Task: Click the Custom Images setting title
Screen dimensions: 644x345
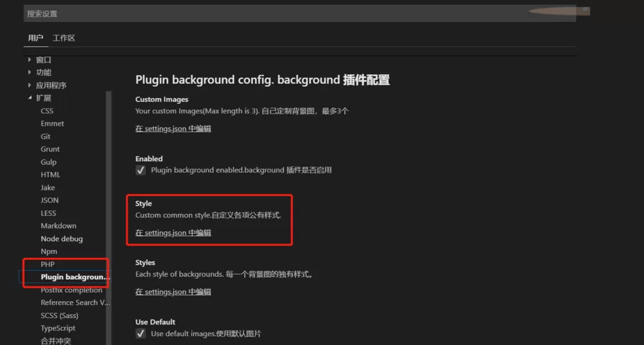Action: (x=162, y=99)
